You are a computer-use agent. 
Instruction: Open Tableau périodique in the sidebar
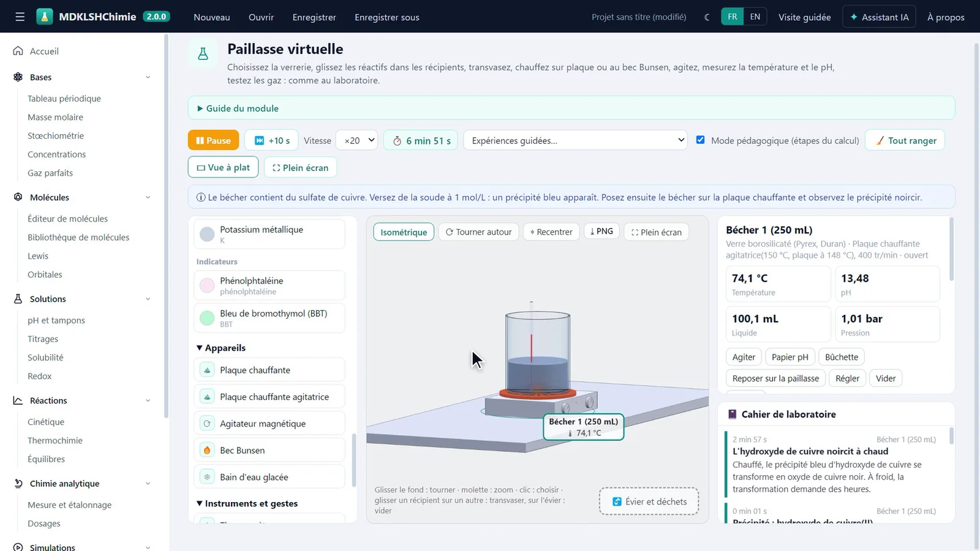click(x=64, y=99)
